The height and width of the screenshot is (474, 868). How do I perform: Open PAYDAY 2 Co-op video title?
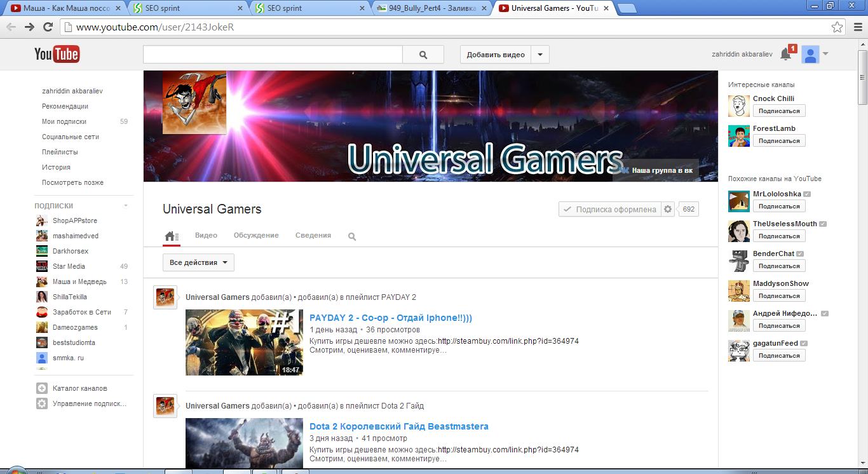click(391, 318)
